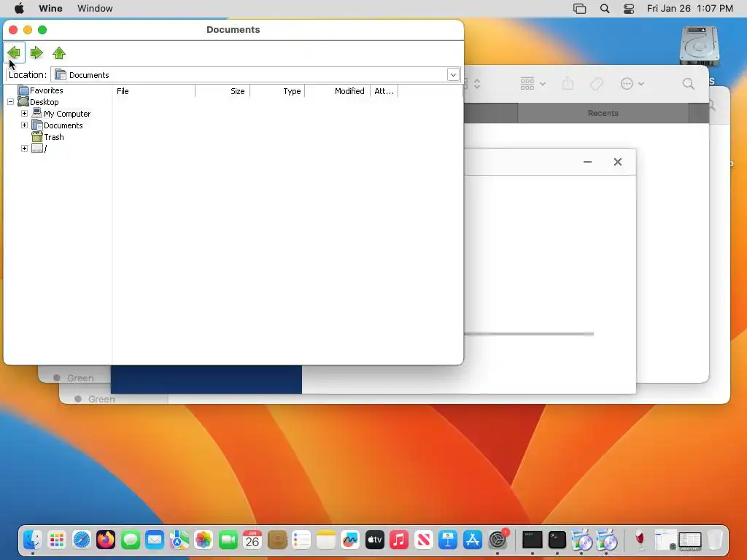Viewport: 747px width, 560px height.
Task: Expand the Documents tree node
Action: click(x=24, y=125)
